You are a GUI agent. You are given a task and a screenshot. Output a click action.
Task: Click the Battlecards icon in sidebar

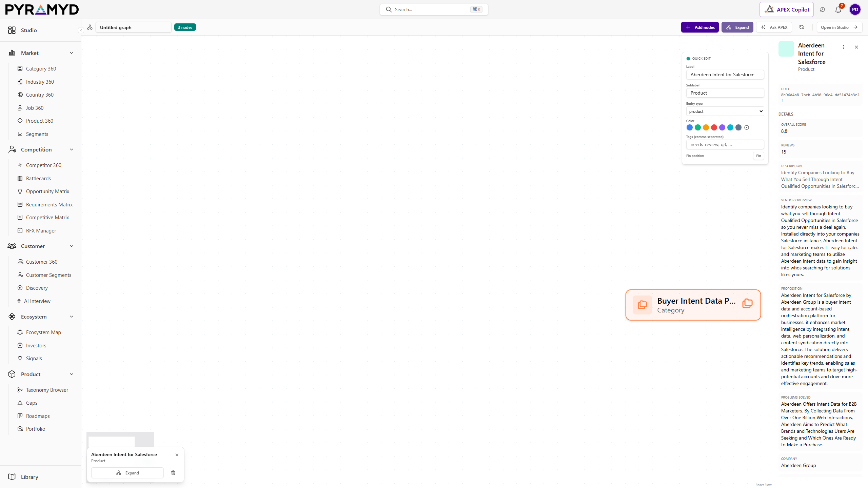[20, 178]
